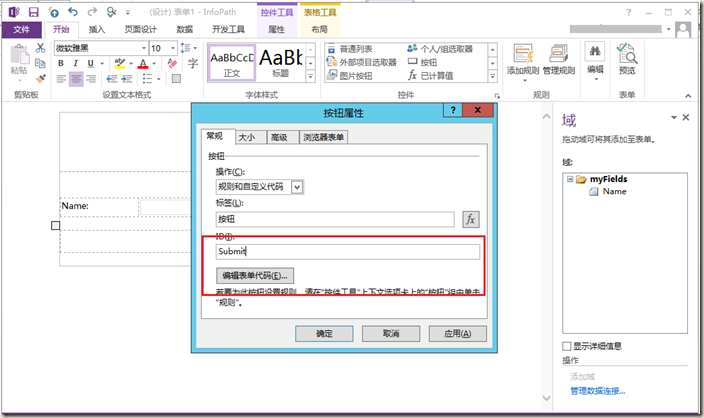
Task: Open the 高级 tab in button properties
Action: coord(283,137)
